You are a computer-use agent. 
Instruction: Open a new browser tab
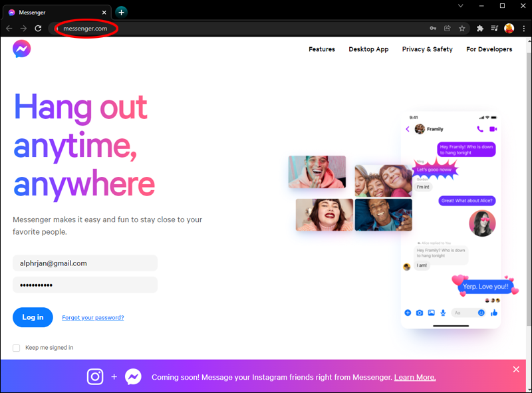pos(121,13)
